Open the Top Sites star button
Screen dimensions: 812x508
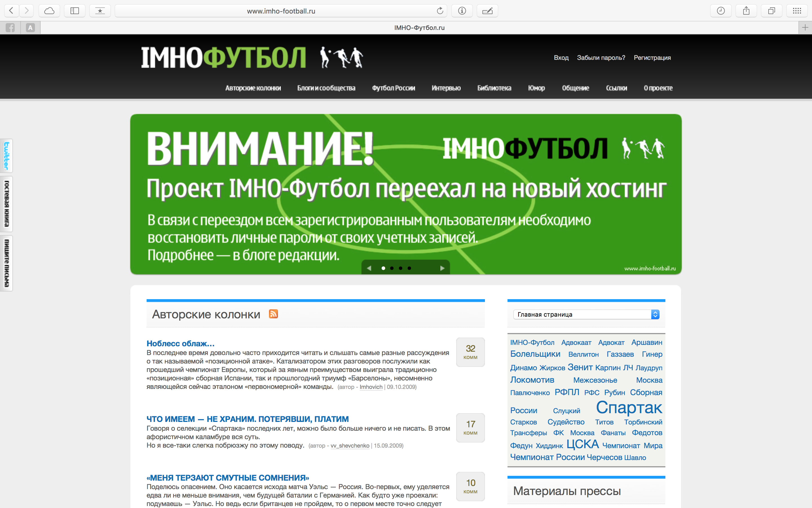[x=100, y=11]
